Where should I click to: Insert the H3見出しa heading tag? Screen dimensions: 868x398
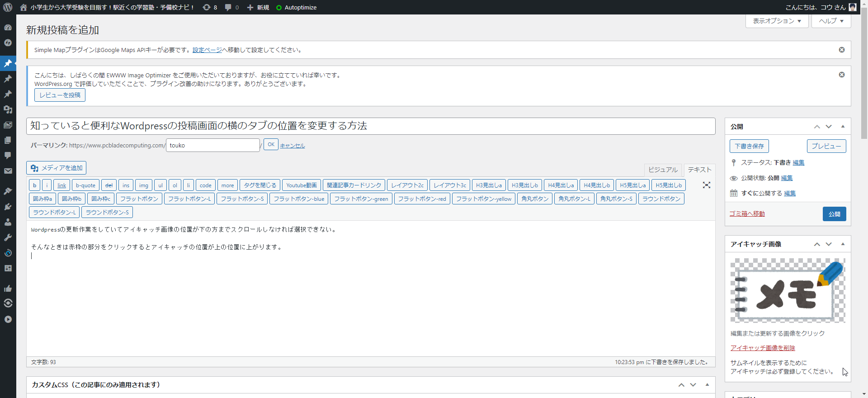[489, 185]
